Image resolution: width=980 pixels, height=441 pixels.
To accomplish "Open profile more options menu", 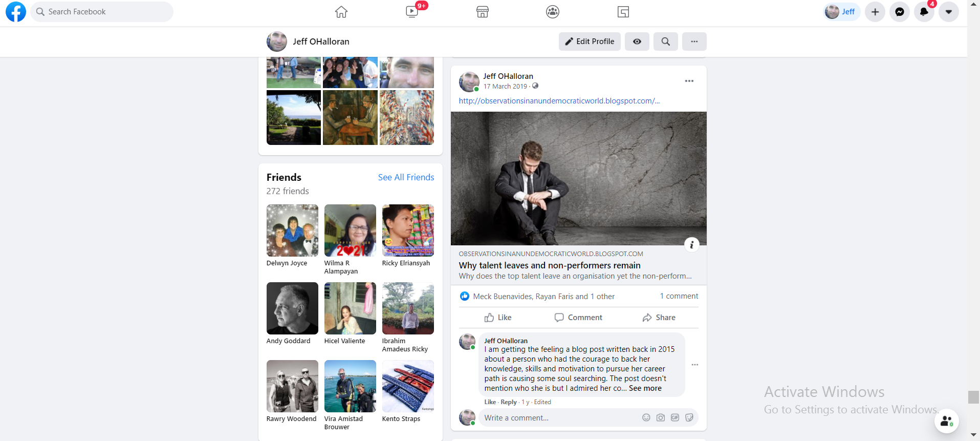I will 694,41.
